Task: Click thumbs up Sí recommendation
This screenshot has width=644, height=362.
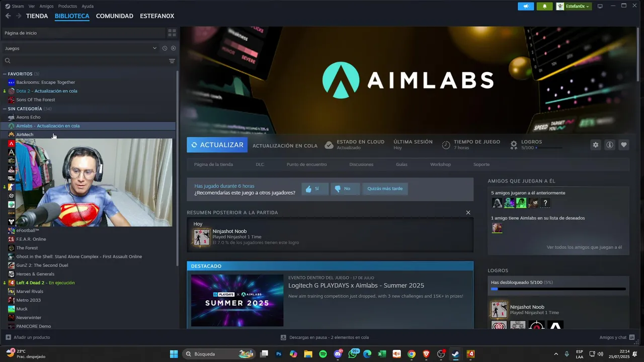Action: 315,189
